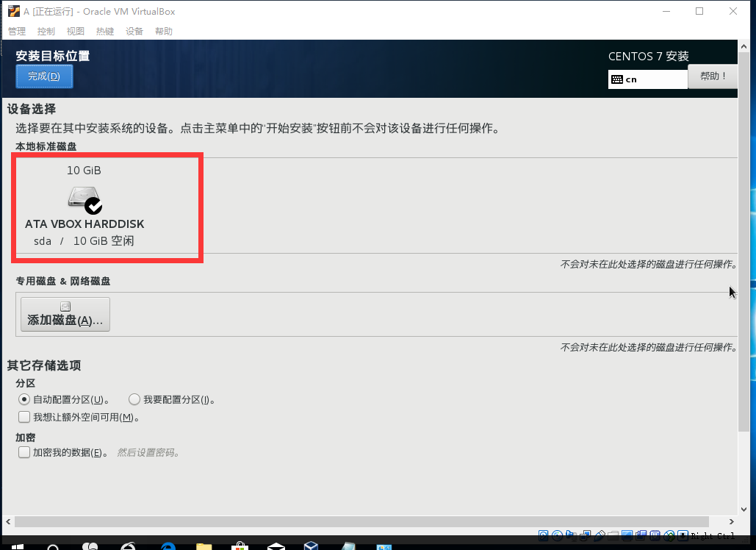Click the horizontal scrollbar right arrow
The image size is (756, 550).
point(732,521)
